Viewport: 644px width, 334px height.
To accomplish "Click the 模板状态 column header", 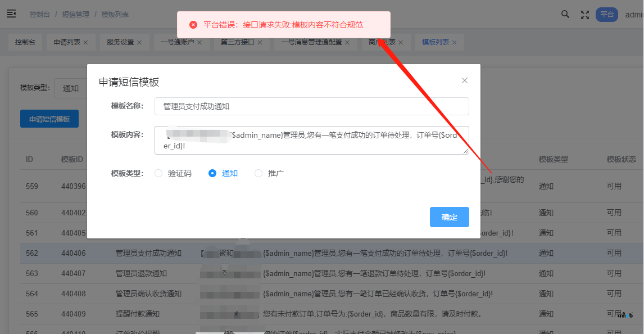I will [622, 159].
